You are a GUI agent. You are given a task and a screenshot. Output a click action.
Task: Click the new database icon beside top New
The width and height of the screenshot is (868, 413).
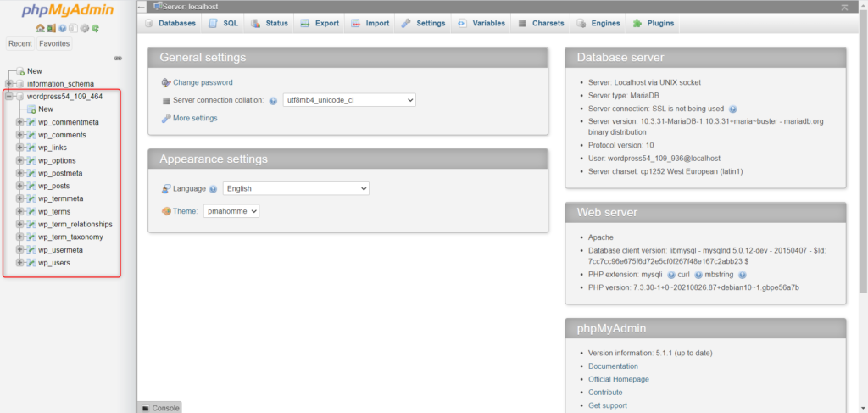click(20, 71)
